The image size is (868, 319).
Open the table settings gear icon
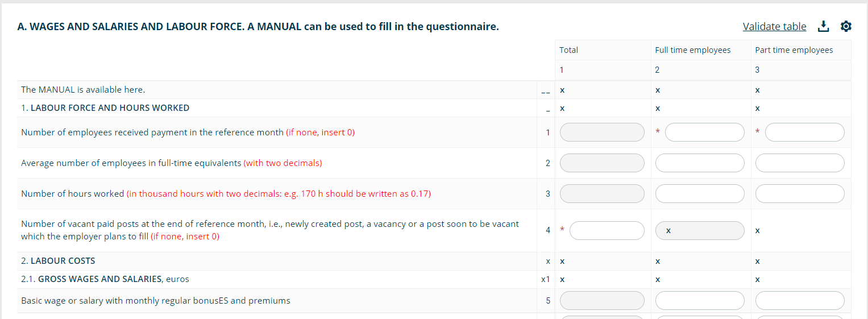(x=846, y=26)
